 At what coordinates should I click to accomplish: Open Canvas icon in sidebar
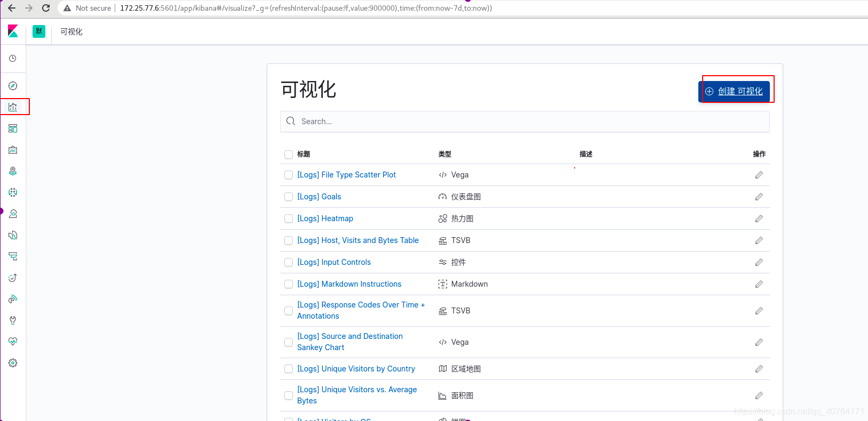tap(13, 150)
